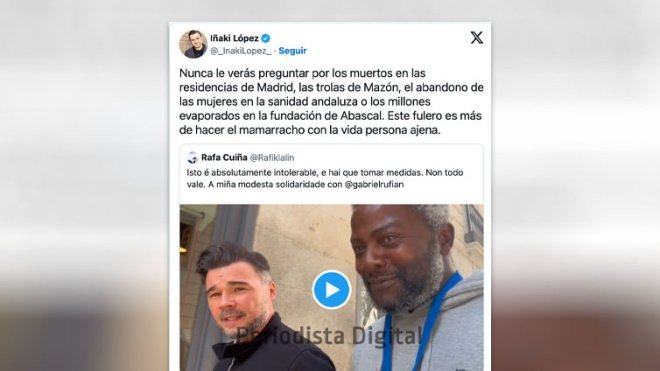Open the Iñaki López display name
660x371 pixels.
pos(234,38)
